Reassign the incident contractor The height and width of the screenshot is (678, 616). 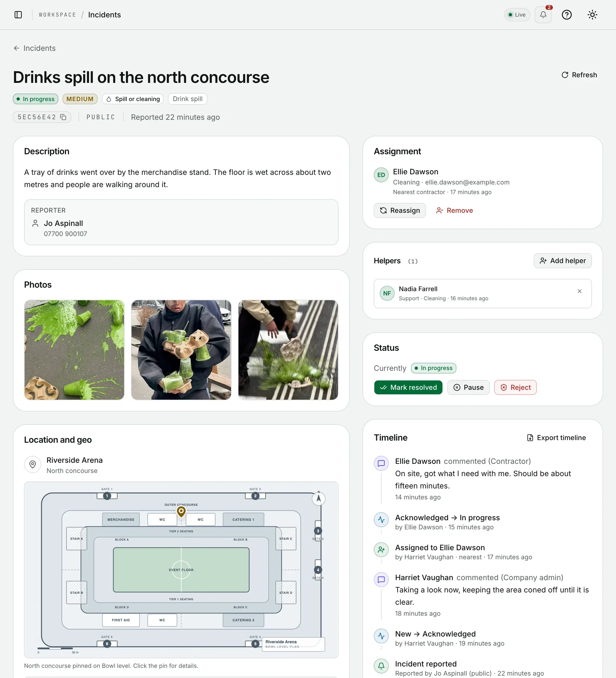[x=399, y=210]
